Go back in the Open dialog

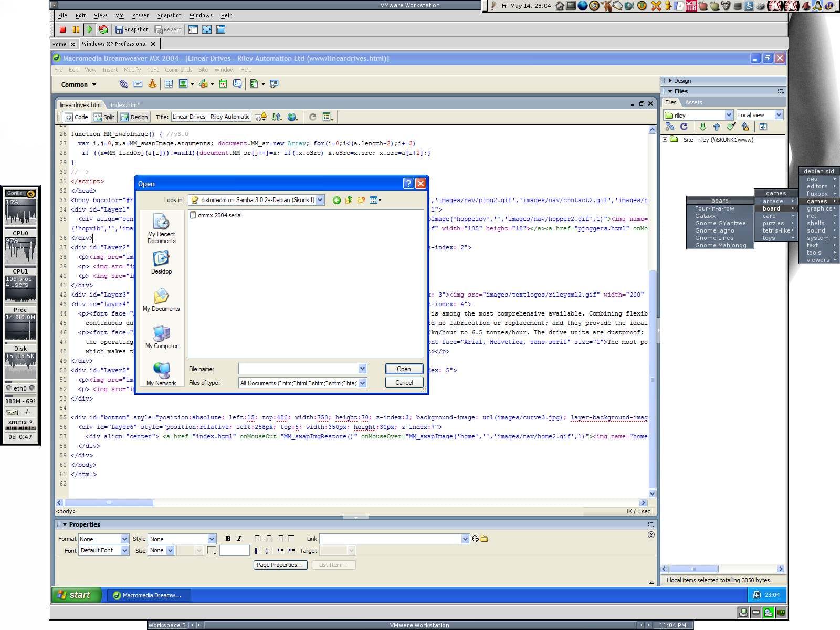coord(337,200)
